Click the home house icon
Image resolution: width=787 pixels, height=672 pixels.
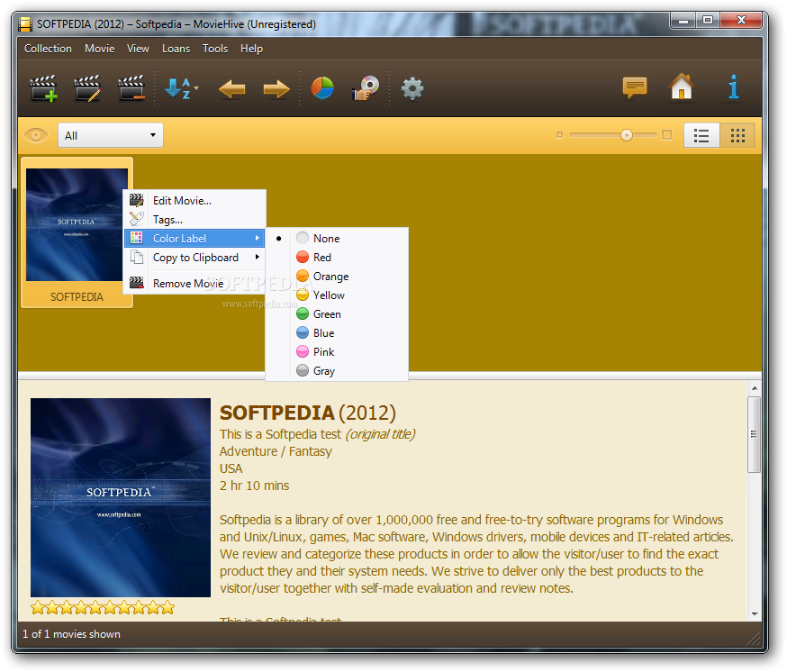(682, 86)
